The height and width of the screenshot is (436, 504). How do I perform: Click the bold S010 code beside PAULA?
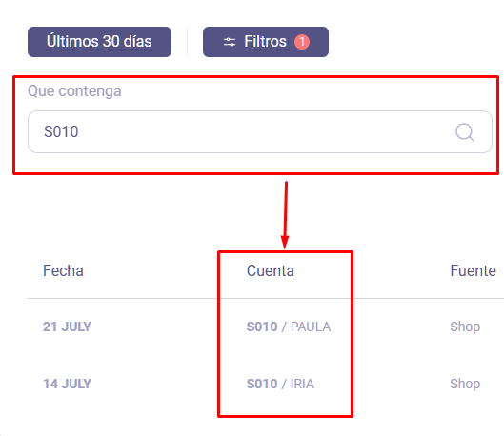[262, 327]
